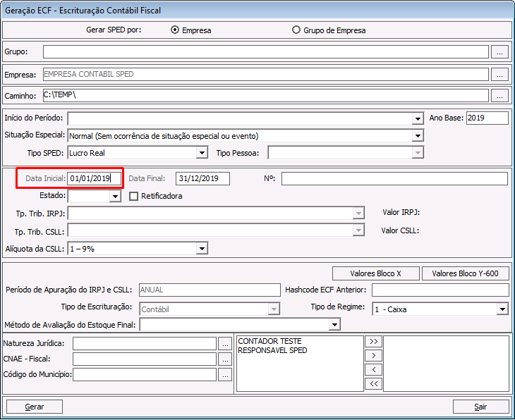This screenshot has height=420, width=515.
Task: Click the Sair button
Action: pyautogui.click(x=480, y=407)
